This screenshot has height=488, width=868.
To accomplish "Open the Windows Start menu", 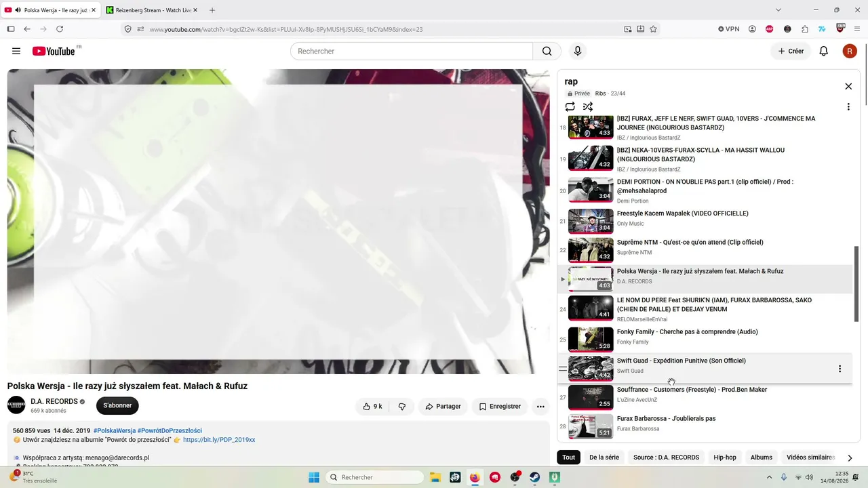I will pos(314,477).
